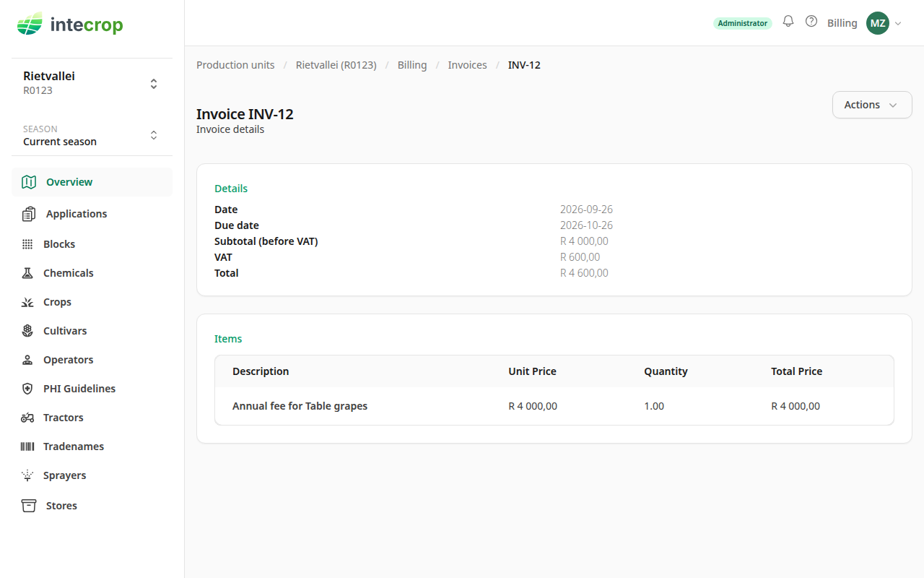Viewport: 924px width, 578px height.
Task: Click the Tractors tractor icon
Action: [x=27, y=418]
